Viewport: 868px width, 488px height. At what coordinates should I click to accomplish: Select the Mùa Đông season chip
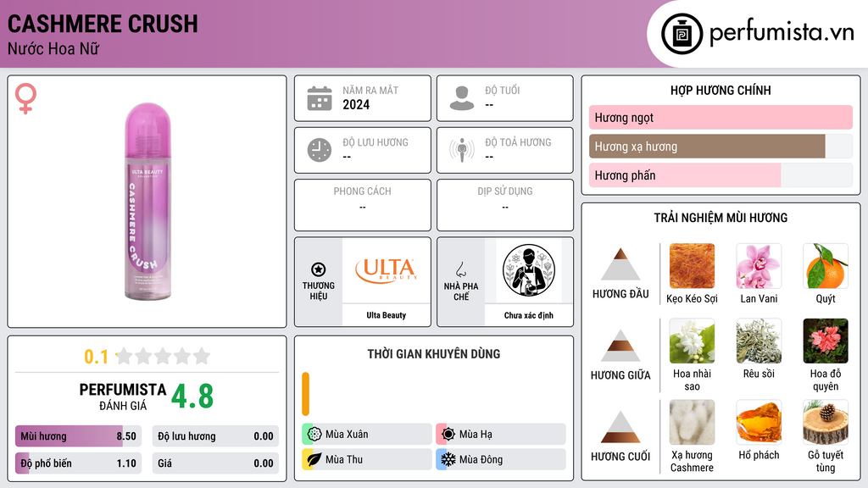(x=501, y=459)
